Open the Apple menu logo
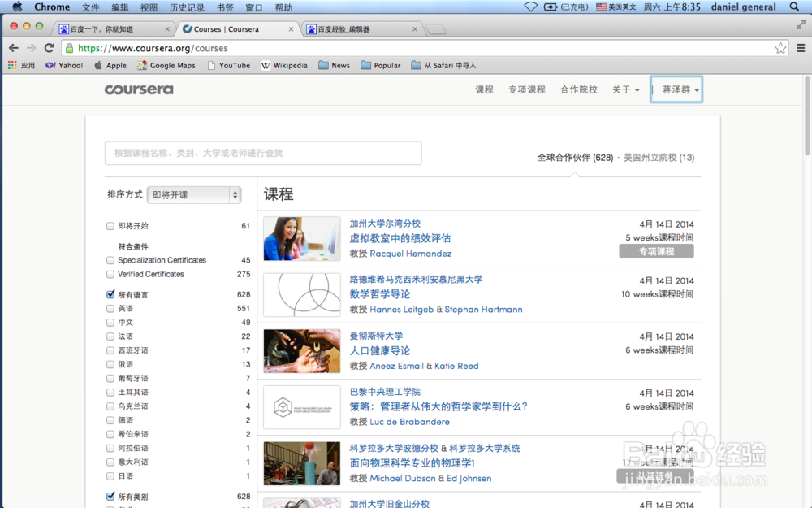 [17, 7]
